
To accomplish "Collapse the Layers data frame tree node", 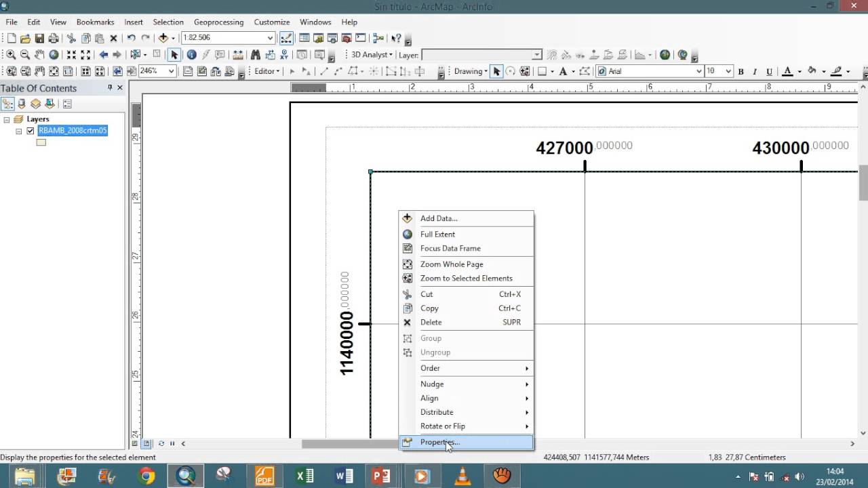I will pos(6,119).
